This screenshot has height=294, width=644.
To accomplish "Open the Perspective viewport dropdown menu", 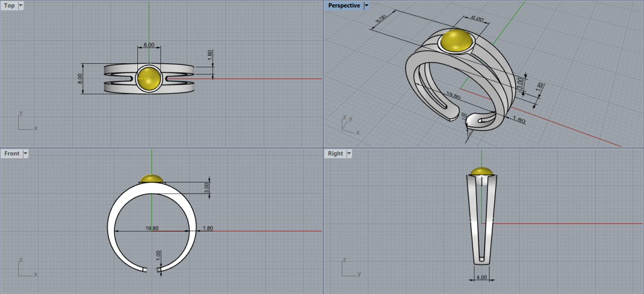I will tap(366, 6).
